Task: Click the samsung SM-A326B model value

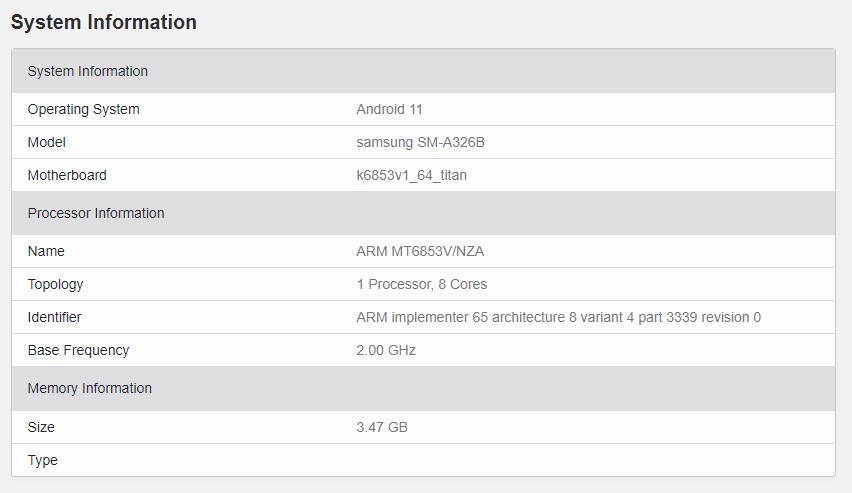Action: point(420,142)
